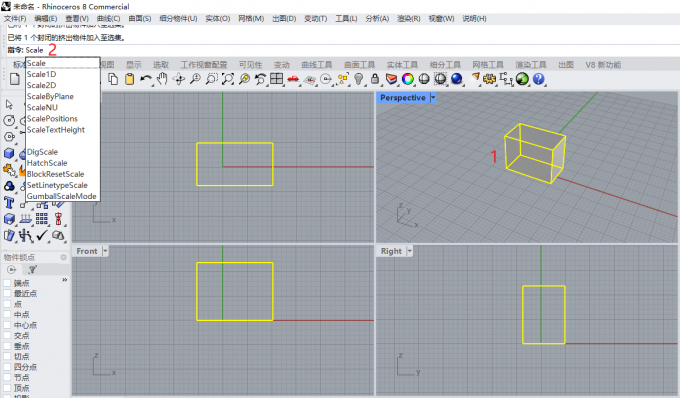The image size is (680, 398).
Task: Click the Front viewport title label
Action: [87, 251]
